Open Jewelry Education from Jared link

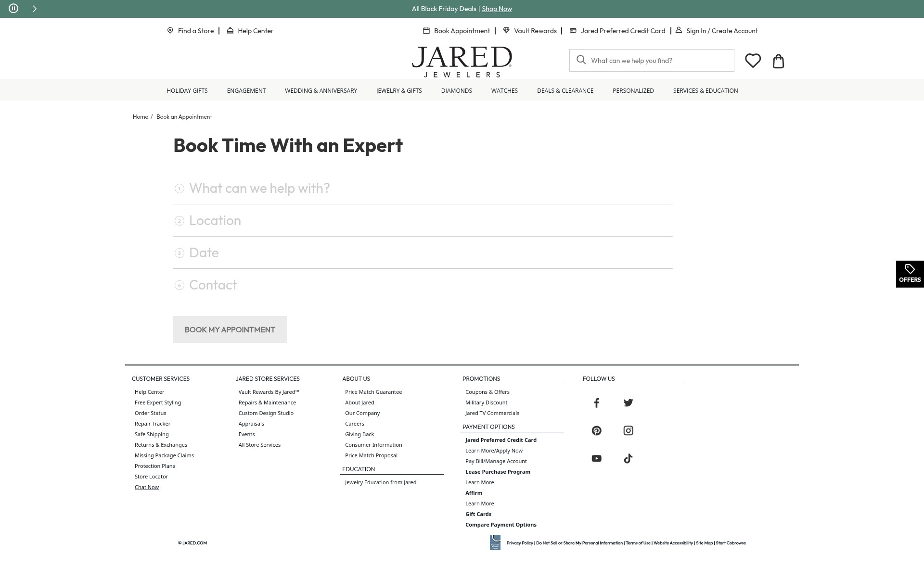click(380, 482)
